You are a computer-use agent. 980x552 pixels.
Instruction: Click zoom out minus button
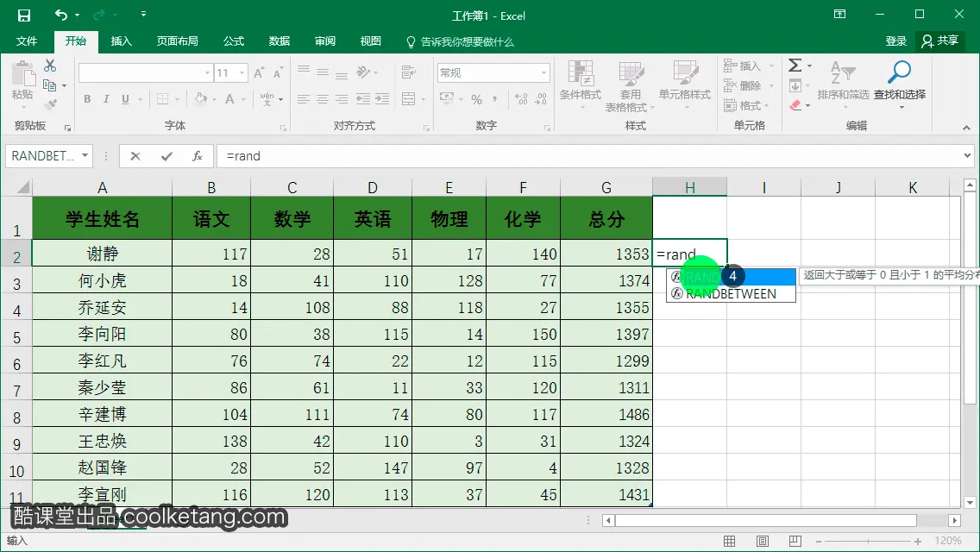[819, 542]
